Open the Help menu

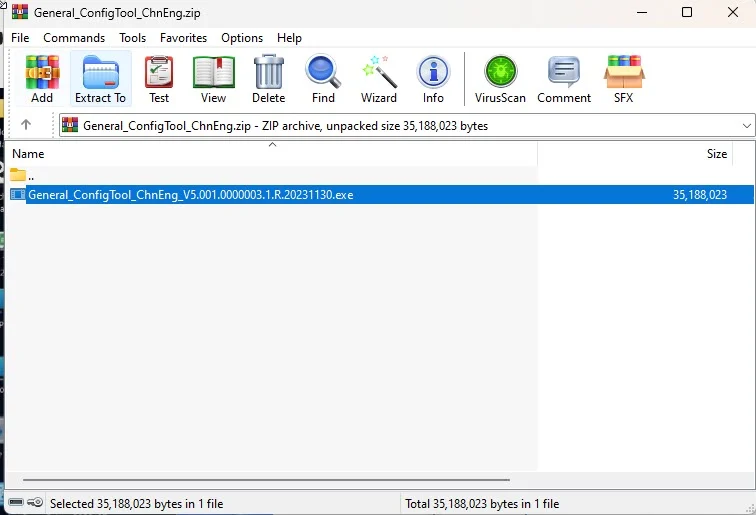click(x=289, y=38)
